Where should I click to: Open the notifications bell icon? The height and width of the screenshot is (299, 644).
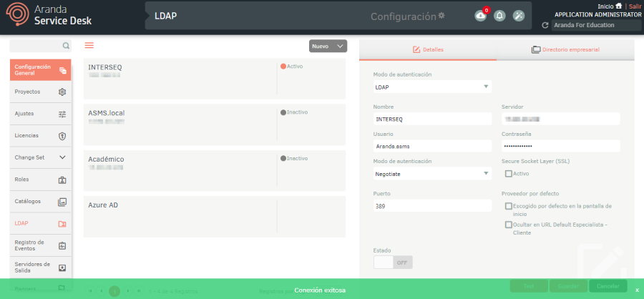click(499, 16)
